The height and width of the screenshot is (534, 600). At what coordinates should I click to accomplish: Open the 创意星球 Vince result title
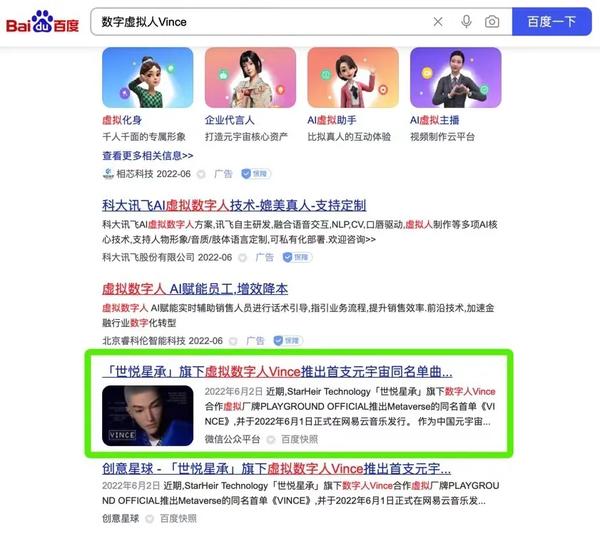tap(276, 469)
